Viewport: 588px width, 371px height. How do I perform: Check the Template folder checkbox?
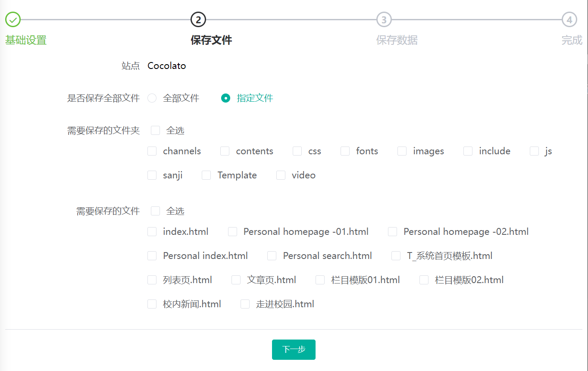[206, 175]
